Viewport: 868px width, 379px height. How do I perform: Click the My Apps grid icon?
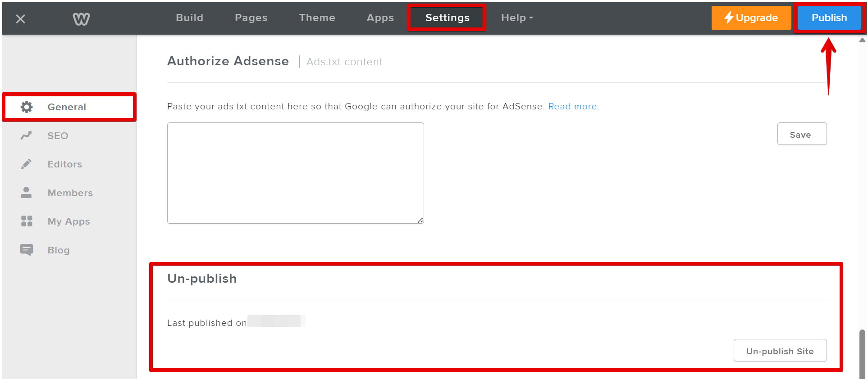pyautogui.click(x=27, y=221)
